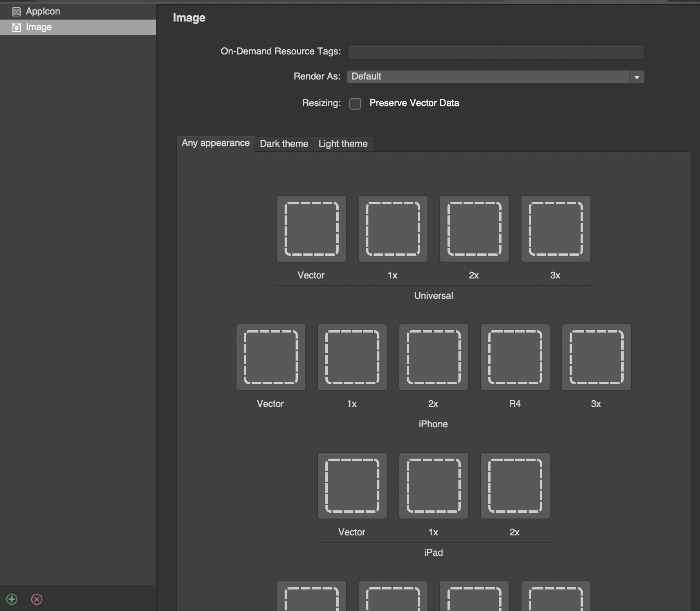Click the Vector label under iPad
The width and height of the screenshot is (700, 611).
[352, 532]
